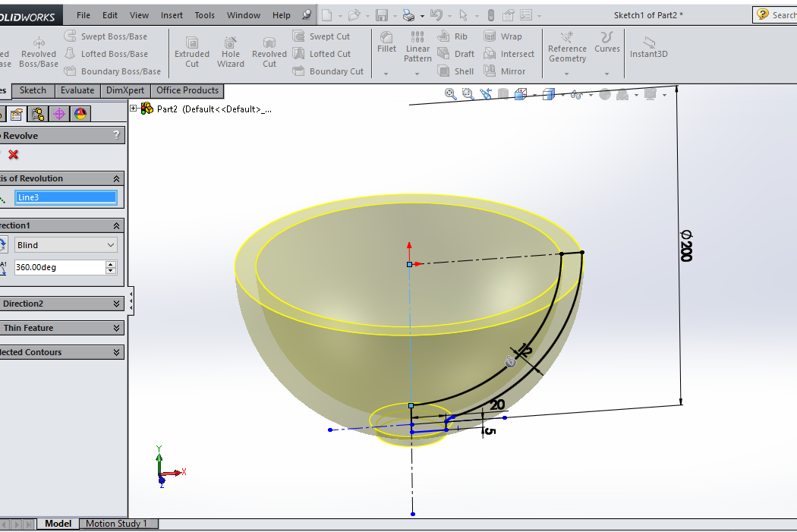
Task: Click the New document icon
Action: (x=327, y=15)
